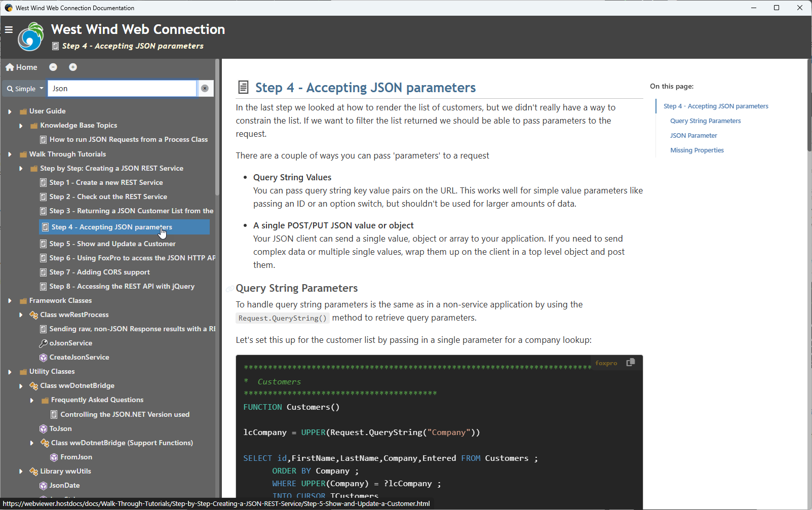Screen dimensions: 812x510
Task: Click the main page vertical scrollbar
Action: [809, 105]
